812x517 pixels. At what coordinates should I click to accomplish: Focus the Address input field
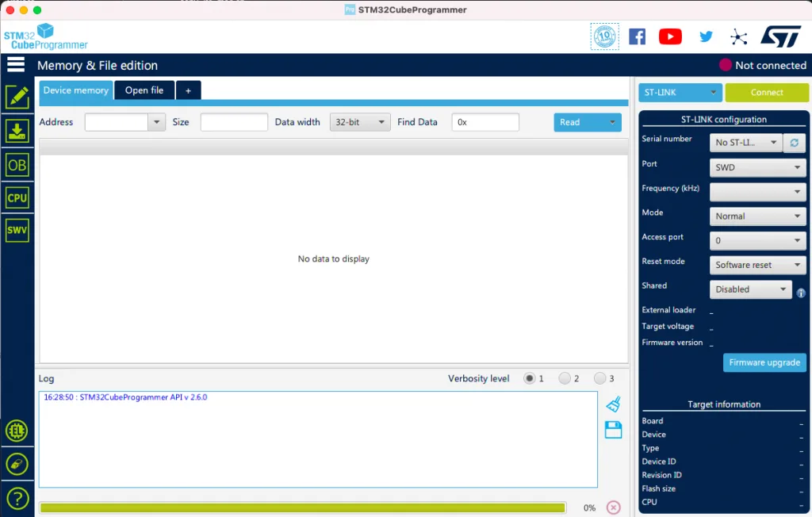(117, 122)
